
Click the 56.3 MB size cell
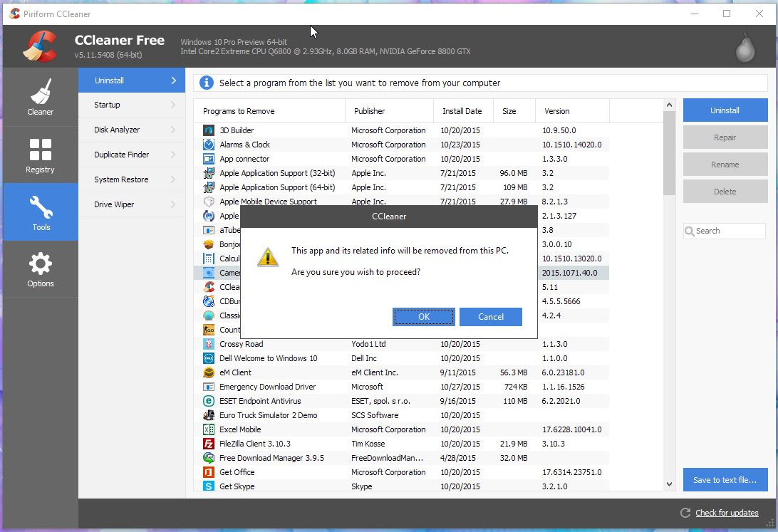(514, 373)
